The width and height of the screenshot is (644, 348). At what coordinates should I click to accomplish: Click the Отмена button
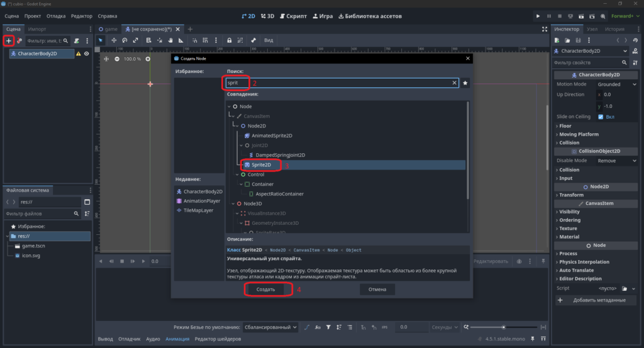(x=377, y=290)
